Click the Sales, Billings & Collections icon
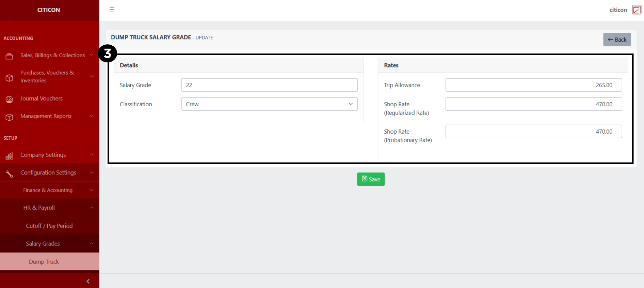 [9, 56]
